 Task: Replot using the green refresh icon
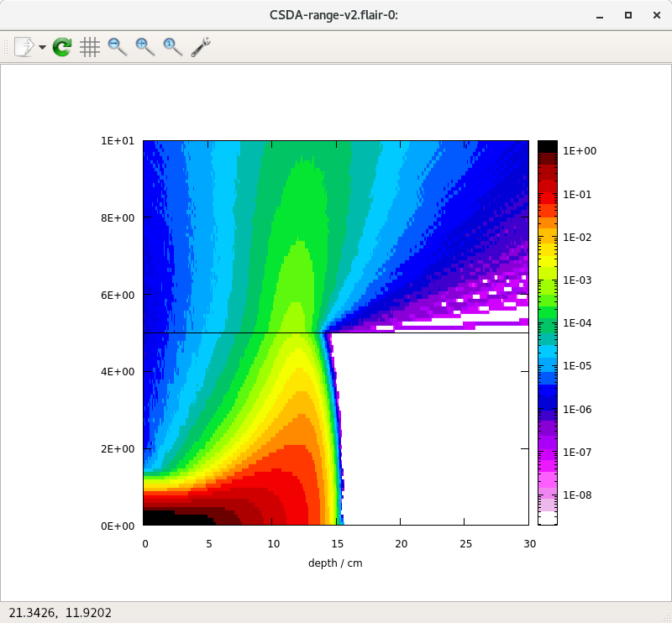click(x=62, y=47)
